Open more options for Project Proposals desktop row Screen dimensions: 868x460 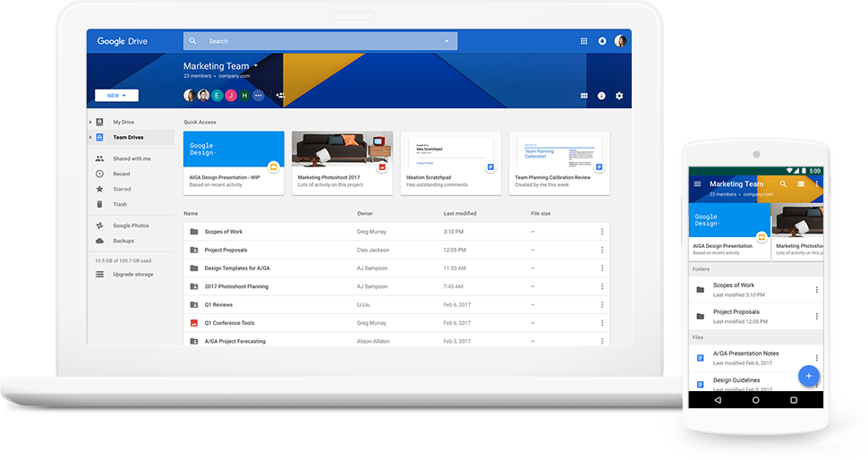[601, 250]
